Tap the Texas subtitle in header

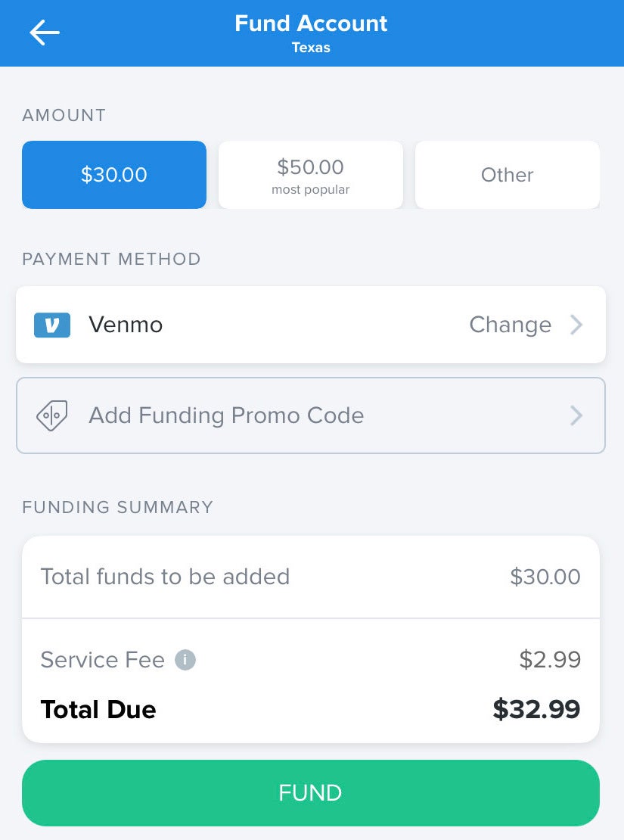311,48
